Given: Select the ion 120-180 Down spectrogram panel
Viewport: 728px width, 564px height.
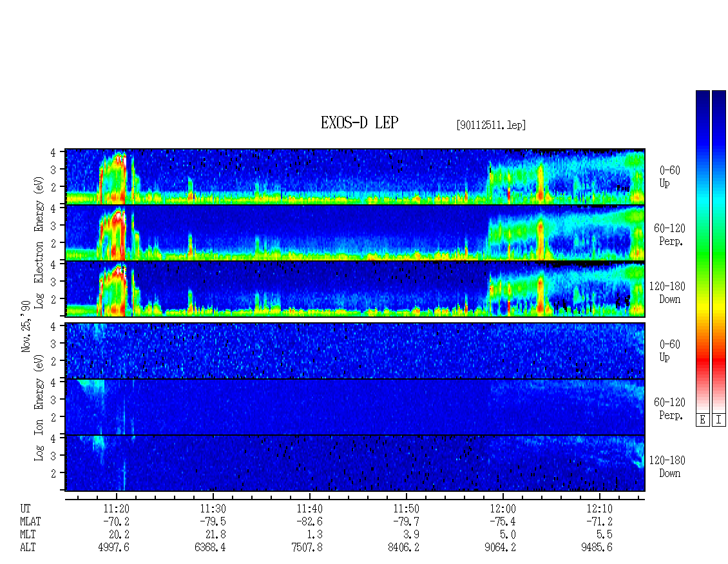Looking at the screenshot, I should click(x=355, y=463).
